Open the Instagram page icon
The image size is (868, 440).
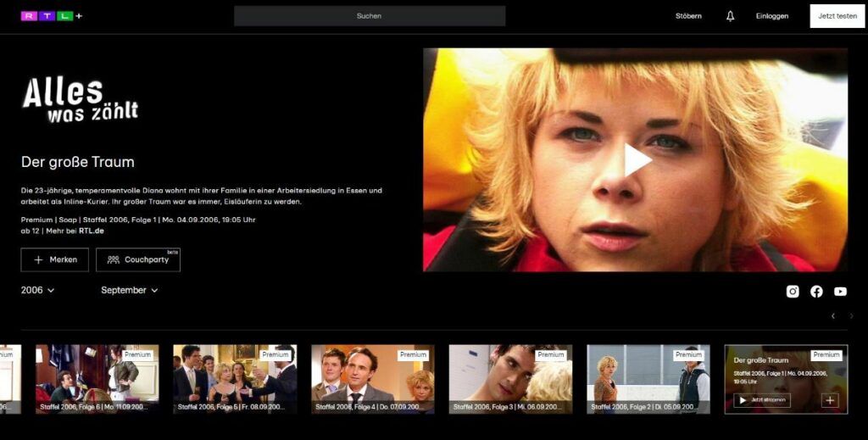(793, 291)
